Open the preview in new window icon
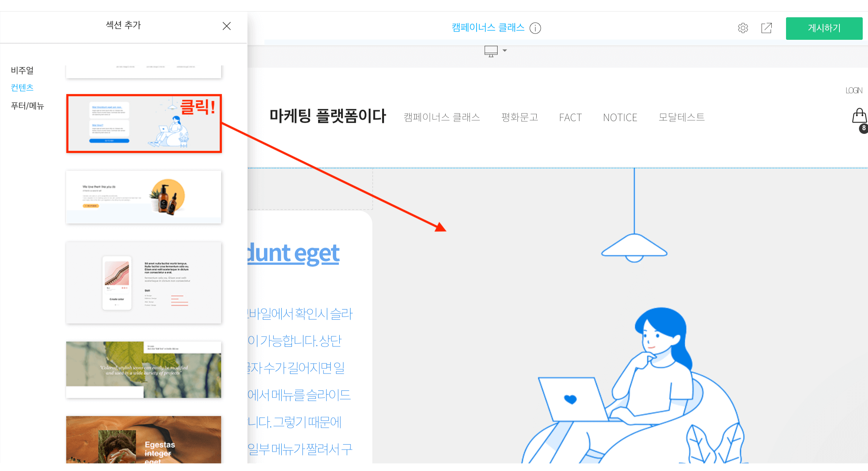868x471 pixels. click(766, 28)
